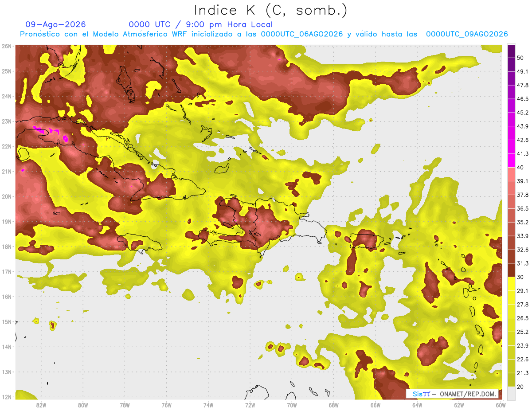Screen dimensions: 532x411
Task: Click the latitude label "22N"
Action: pos(7,146)
